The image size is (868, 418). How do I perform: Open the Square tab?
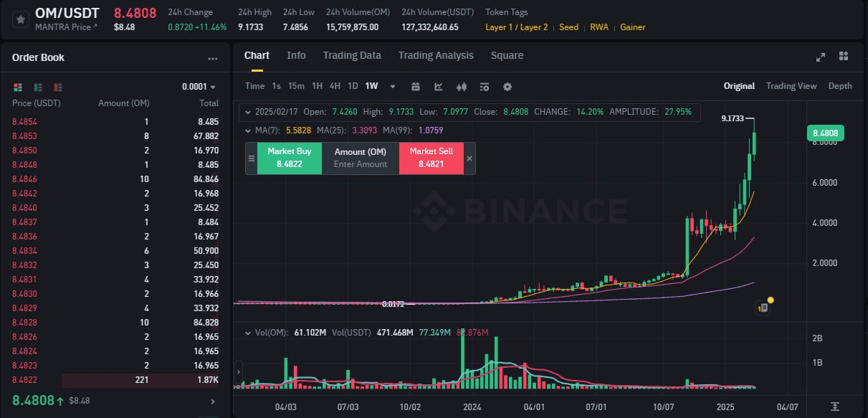click(507, 56)
